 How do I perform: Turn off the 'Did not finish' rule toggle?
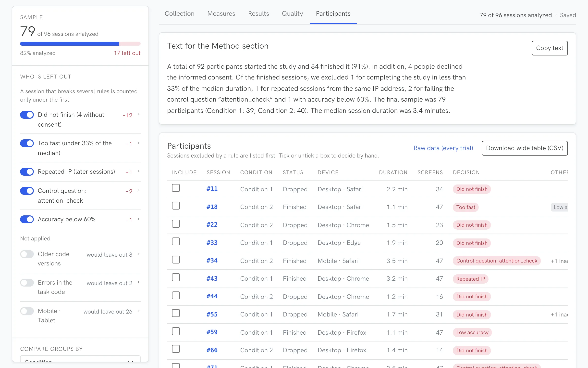27,115
